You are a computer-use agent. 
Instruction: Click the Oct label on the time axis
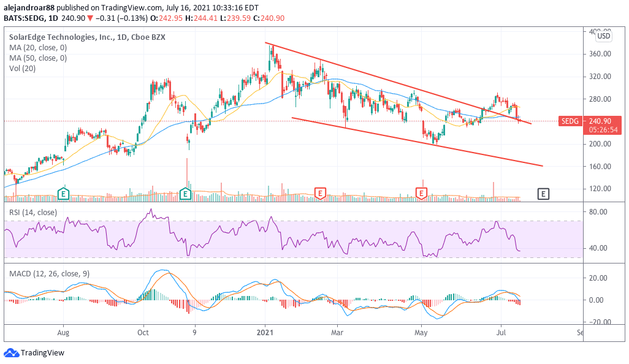click(143, 333)
